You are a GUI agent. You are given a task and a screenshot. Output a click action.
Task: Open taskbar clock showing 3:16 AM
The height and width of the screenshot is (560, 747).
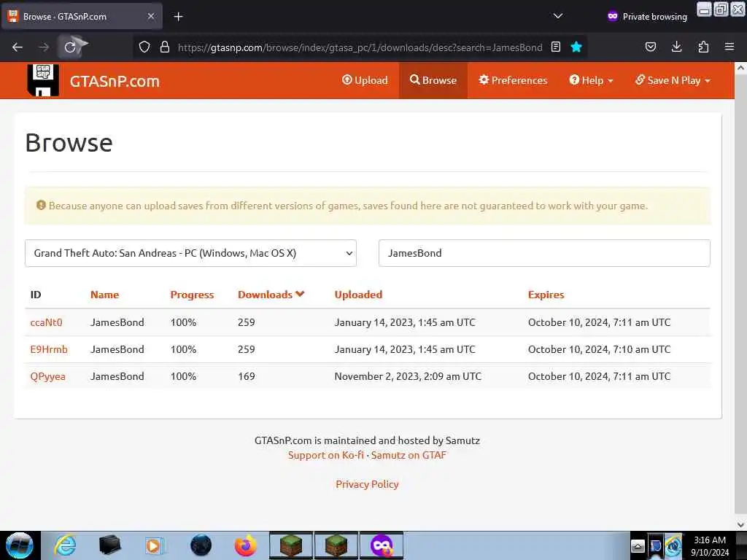click(x=710, y=545)
